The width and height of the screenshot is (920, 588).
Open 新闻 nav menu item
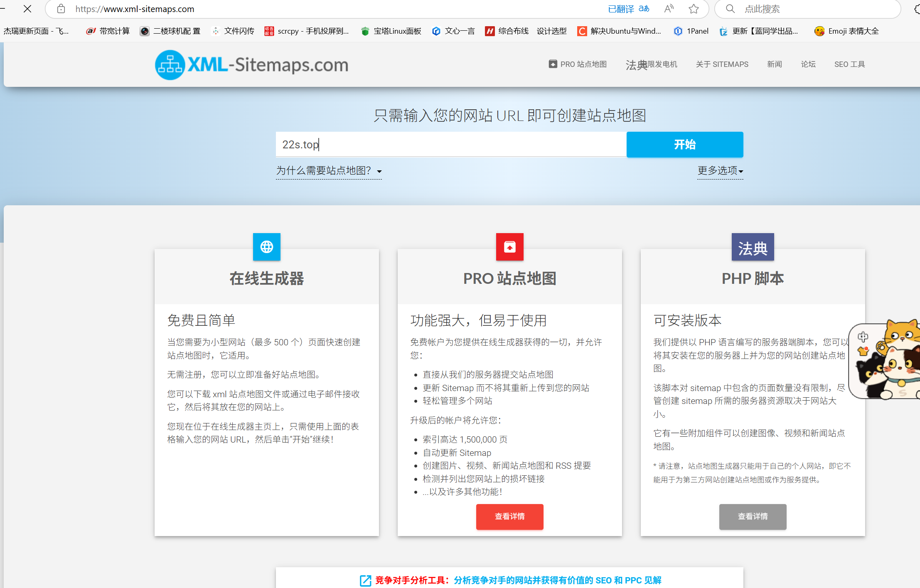[775, 64]
